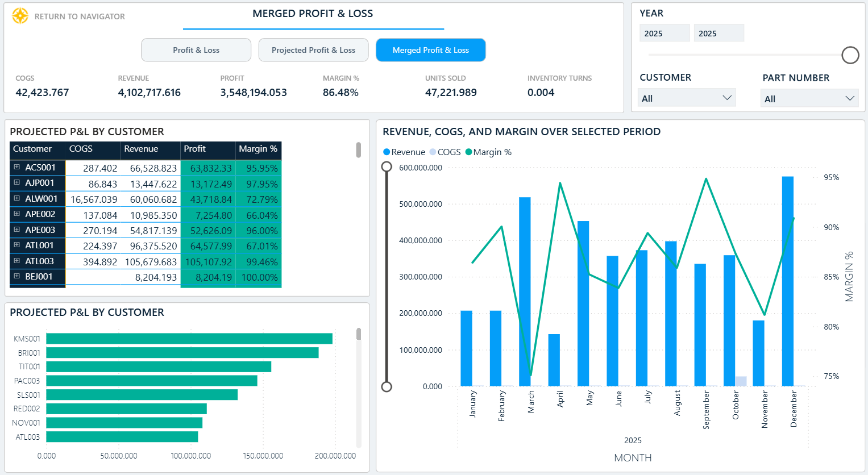868x475 pixels.
Task: Toggle Margin % legend marker
Action: (x=468, y=152)
